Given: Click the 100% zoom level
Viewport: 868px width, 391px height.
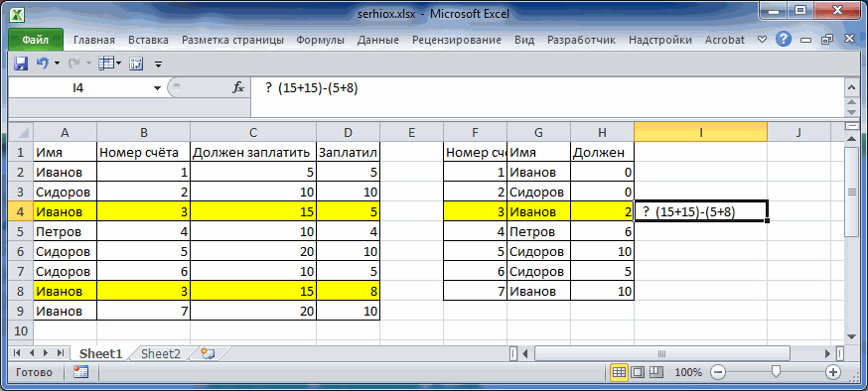Looking at the screenshot, I should [x=688, y=372].
